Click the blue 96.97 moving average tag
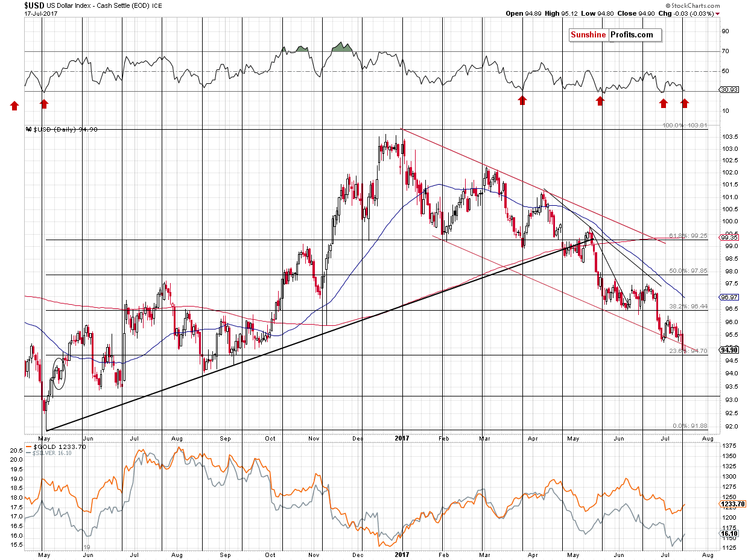The image size is (748, 560). pyautogui.click(x=729, y=297)
